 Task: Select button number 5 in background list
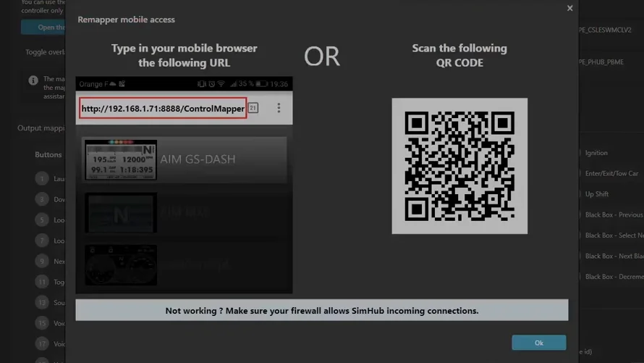pyautogui.click(x=42, y=220)
